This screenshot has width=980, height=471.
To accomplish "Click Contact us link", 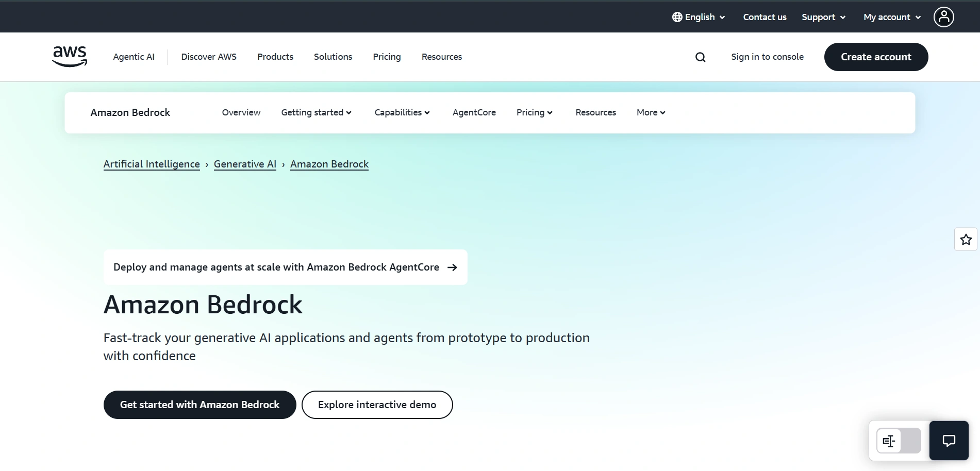I will click(765, 17).
